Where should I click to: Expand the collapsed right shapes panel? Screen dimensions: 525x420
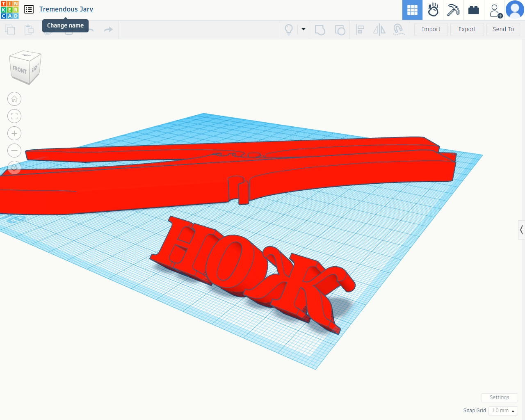pyautogui.click(x=521, y=230)
